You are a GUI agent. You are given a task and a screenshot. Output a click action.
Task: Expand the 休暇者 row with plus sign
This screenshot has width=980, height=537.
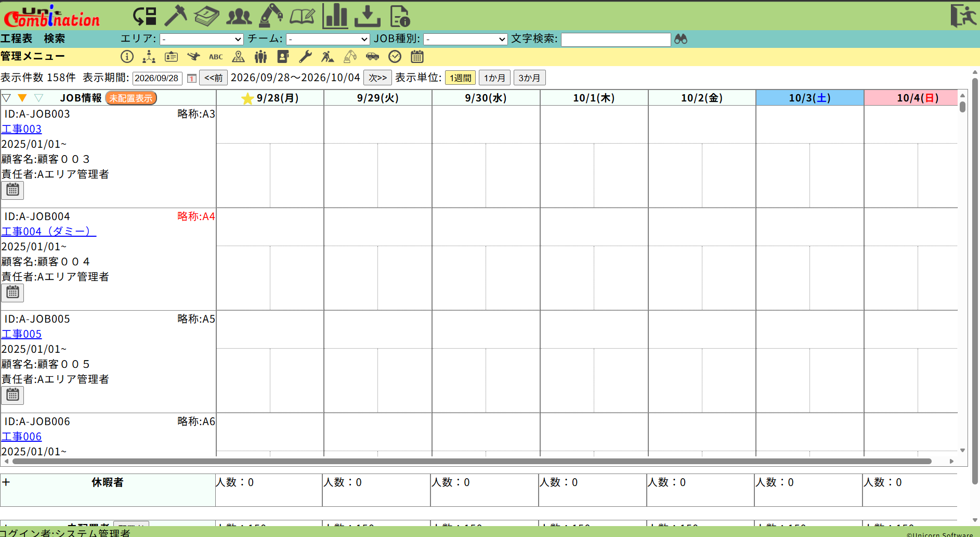tap(6, 482)
